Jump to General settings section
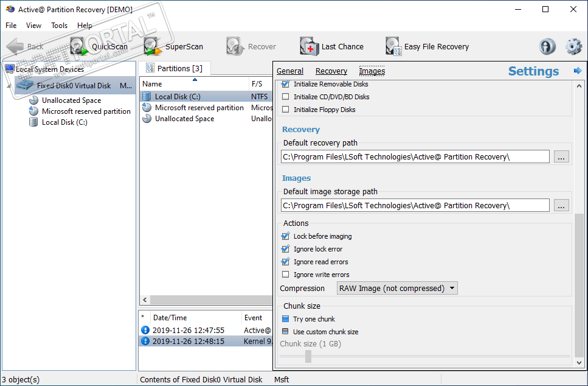Image resolution: width=588 pixels, height=386 pixels. (290, 71)
